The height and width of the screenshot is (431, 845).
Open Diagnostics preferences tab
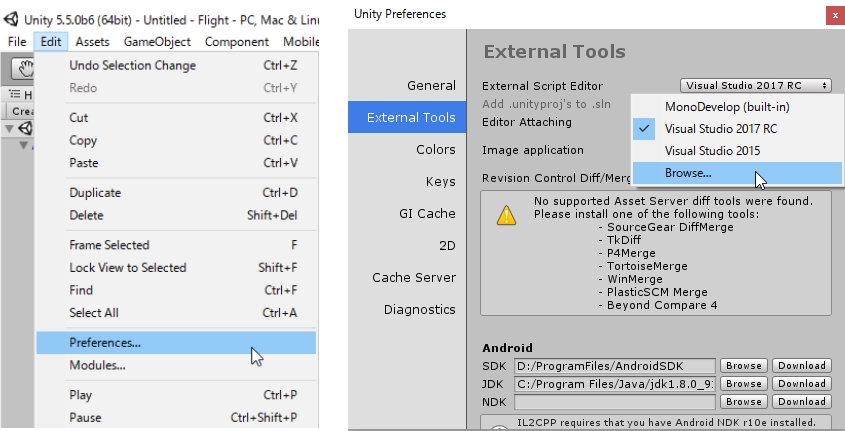click(407, 309)
